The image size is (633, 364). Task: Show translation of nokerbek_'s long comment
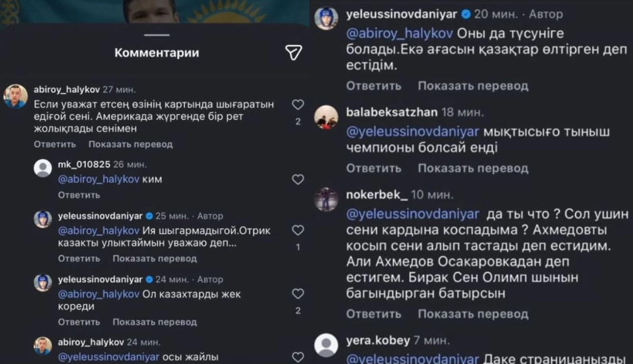point(473,314)
